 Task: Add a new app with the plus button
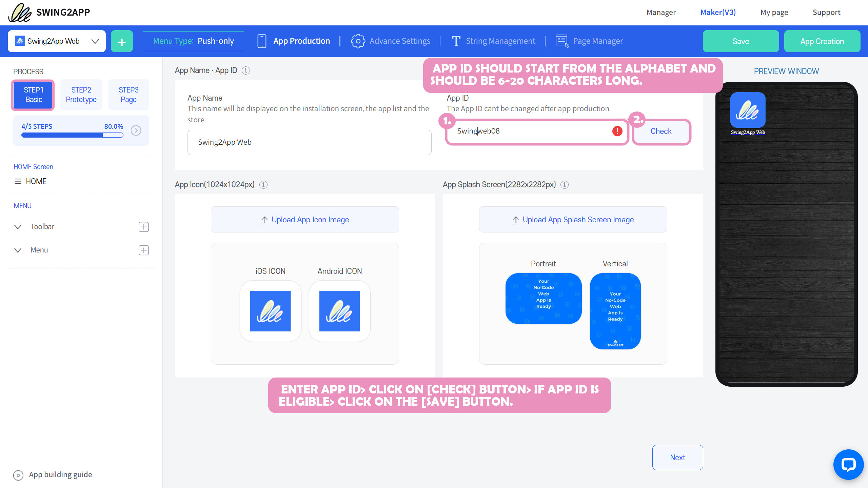[122, 41]
